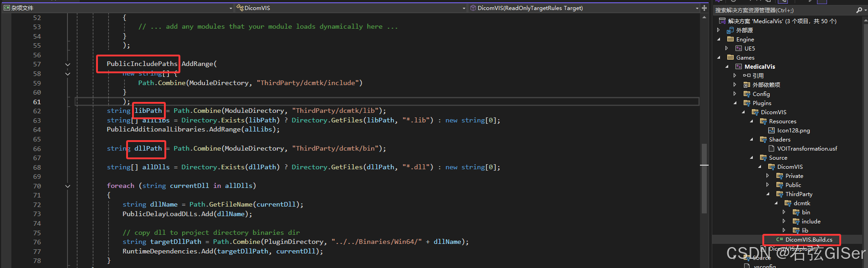Collapse the ThirdParty folder node
Screen dimensions: 868x268
point(768,194)
